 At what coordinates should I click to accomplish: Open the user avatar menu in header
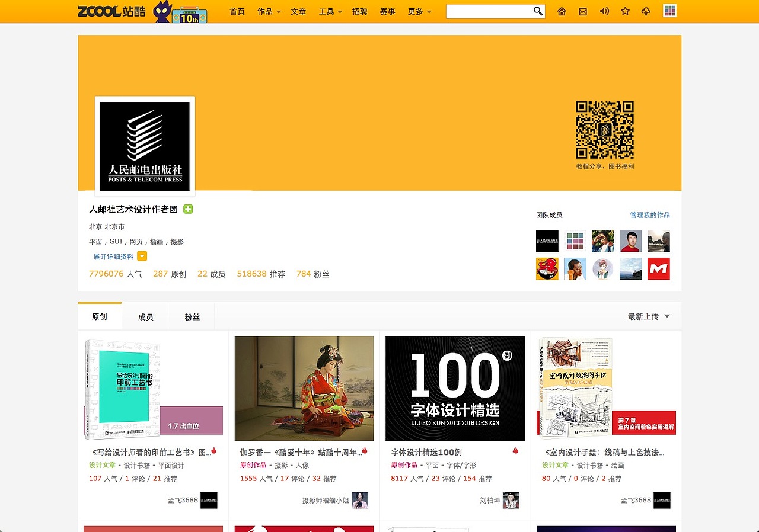coord(669,11)
